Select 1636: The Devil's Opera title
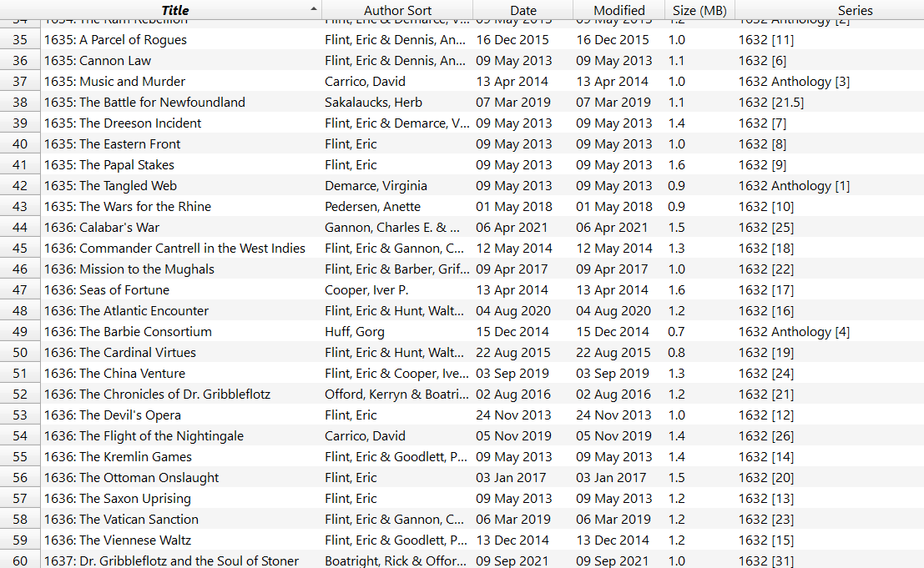 (113, 415)
